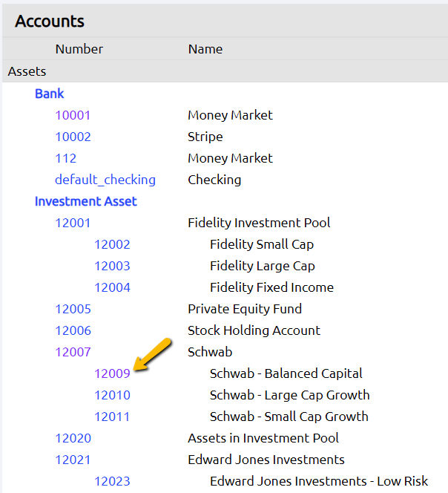Image resolution: width=448 pixels, height=493 pixels.
Task: Select the Fidelity Fixed Income name
Action: pos(271,287)
